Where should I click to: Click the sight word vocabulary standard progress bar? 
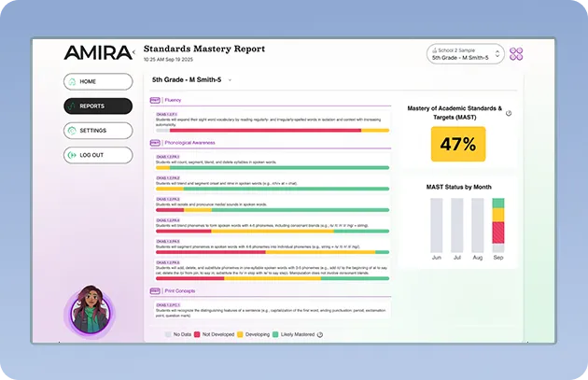pos(273,131)
